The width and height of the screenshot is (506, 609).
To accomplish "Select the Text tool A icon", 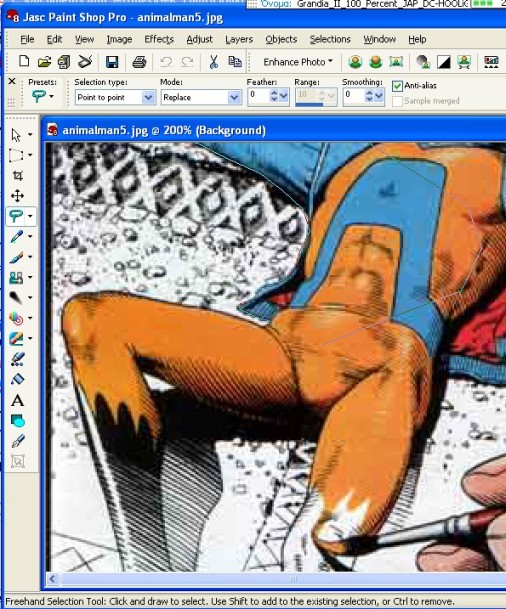I will pos(17,400).
